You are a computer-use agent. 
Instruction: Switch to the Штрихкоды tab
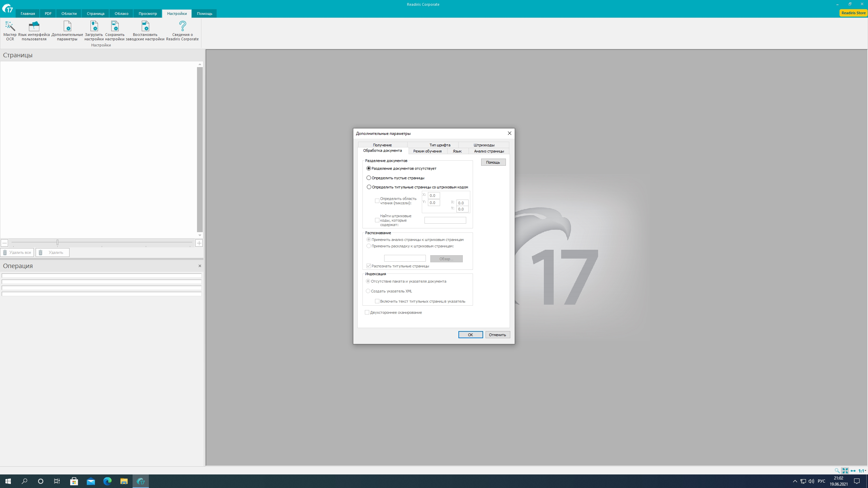pos(484,145)
